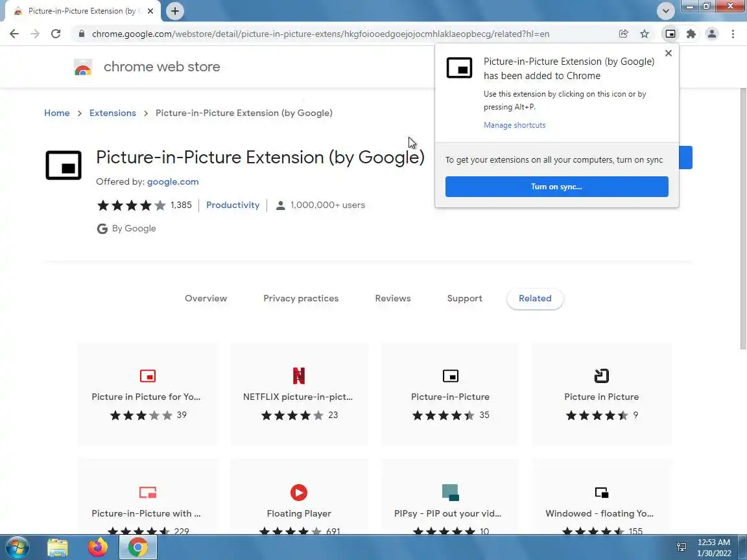This screenshot has width=747, height=560.
Task: Click the forward navigation arrow
Action: tap(35, 34)
